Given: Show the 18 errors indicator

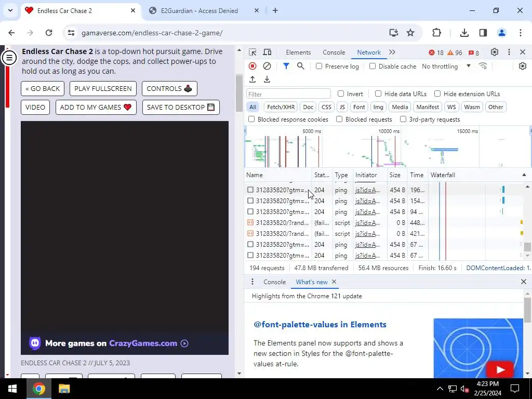Looking at the screenshot, I should (436, 52).
